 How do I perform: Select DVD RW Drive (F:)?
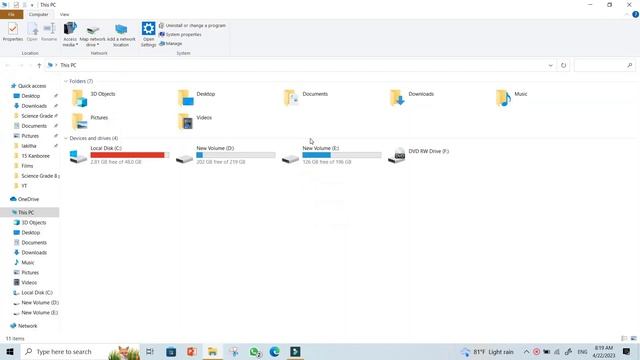point(419,155)
